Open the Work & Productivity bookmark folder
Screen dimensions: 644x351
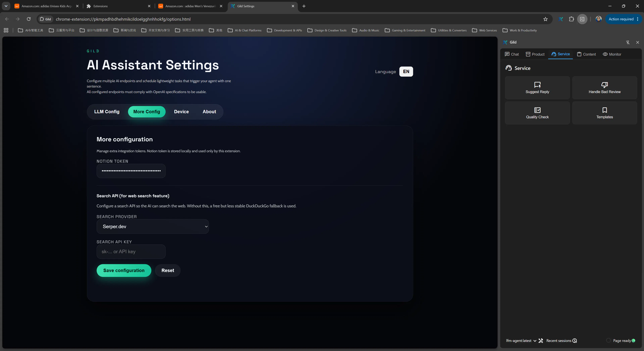tap(519, 30)
